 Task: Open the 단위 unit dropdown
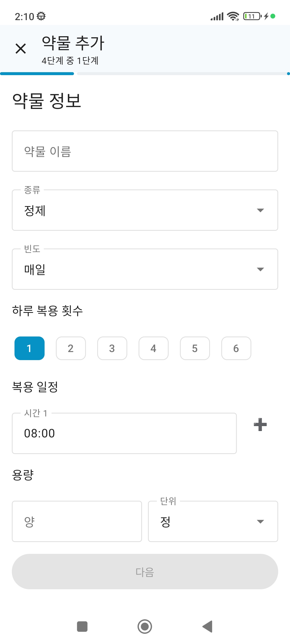click(x=213, y=522)
